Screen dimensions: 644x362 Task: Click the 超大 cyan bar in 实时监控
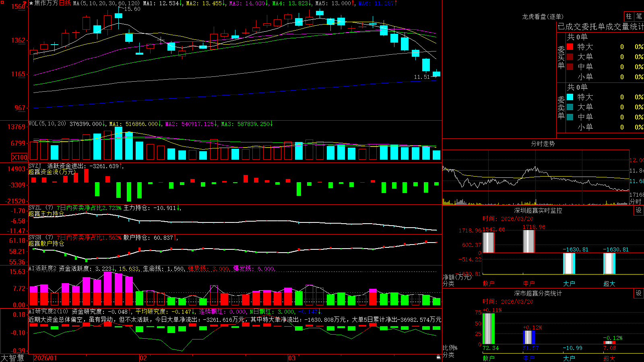(x=609, y=263)
